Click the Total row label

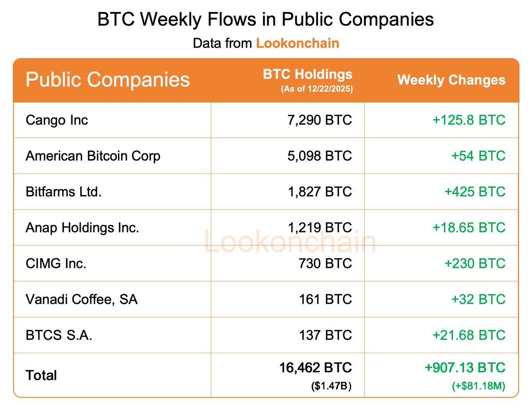pyautogui.click(x=41, y=375)
